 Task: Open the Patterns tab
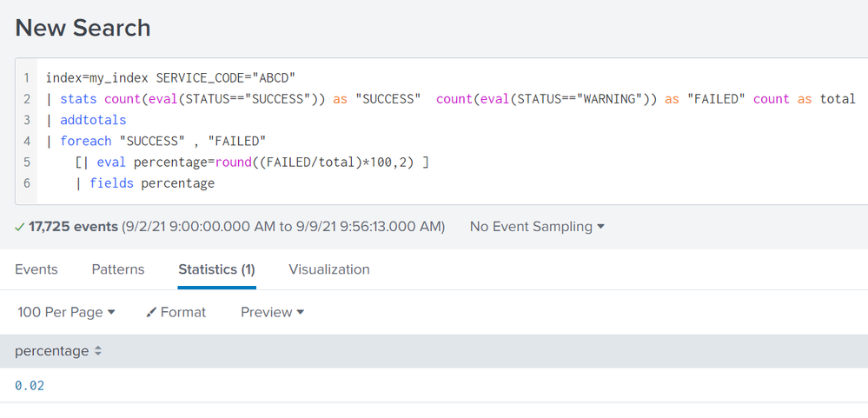(118, 269)
